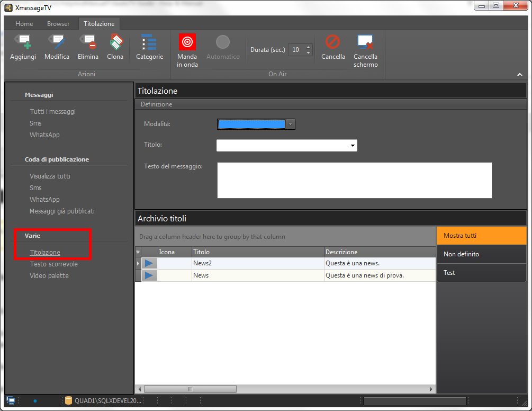Click 'Questa è una news di prova.' cell
This screenshot has width=532, height=411.
point(380,275)
